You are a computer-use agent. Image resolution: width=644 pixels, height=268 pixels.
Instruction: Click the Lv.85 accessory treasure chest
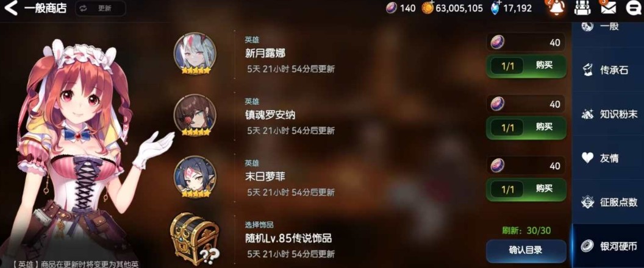pos(194,238)
